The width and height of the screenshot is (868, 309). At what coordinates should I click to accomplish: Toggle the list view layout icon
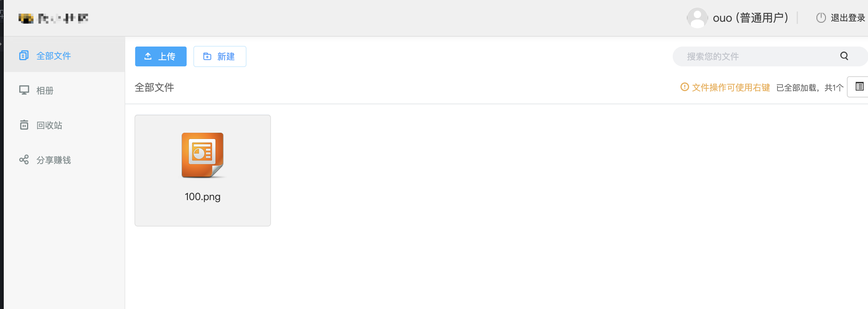coord(859,87)
